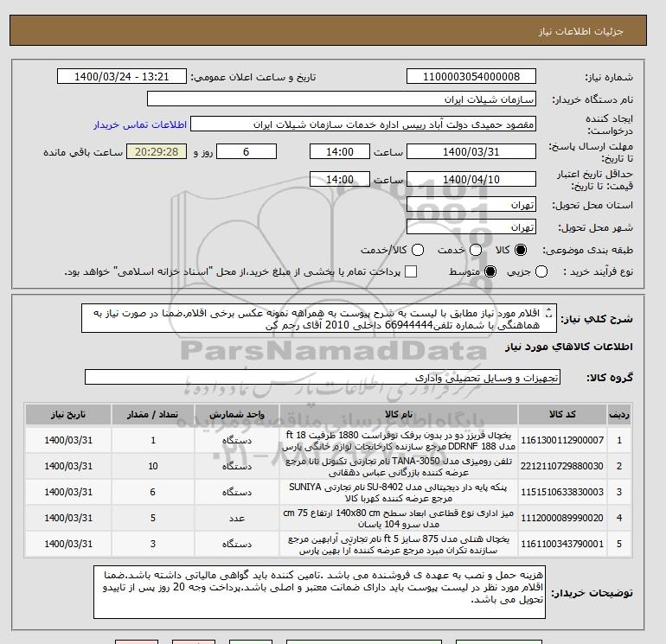The height and width of the screenshot is (644, 666).
Task: Click the response deadline date 1400/03/31 field
Action: click(471, 151)
